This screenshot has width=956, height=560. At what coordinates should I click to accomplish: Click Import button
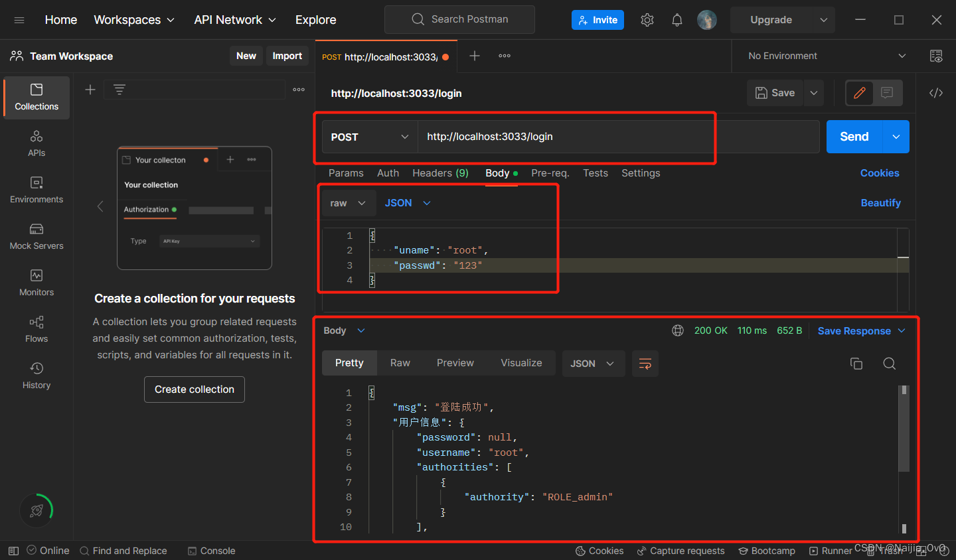pyautogui.click(x=287, y=56)
